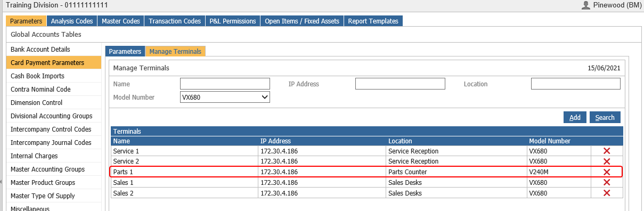Delete the Sales 1 terminal row
644x211 pixels.
[x=606, y=182]
